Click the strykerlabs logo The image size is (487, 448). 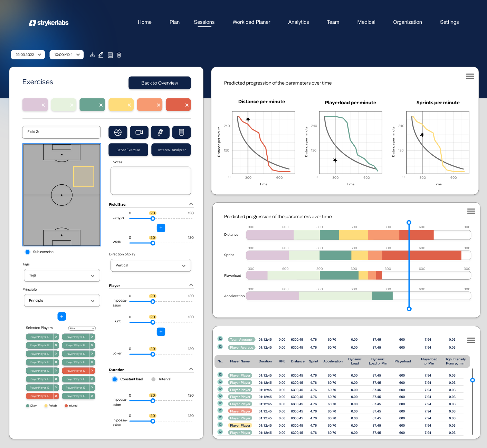pos(49,23)
